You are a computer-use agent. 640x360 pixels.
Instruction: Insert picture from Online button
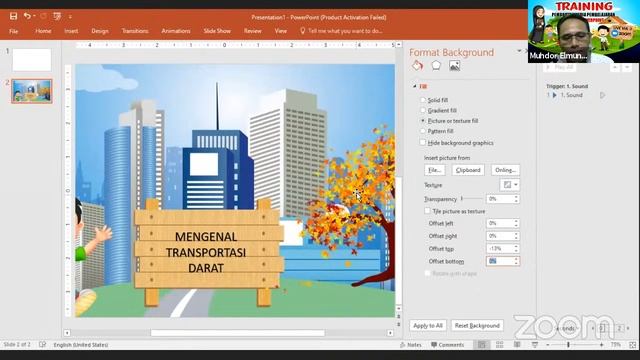[x=505, y=170]
